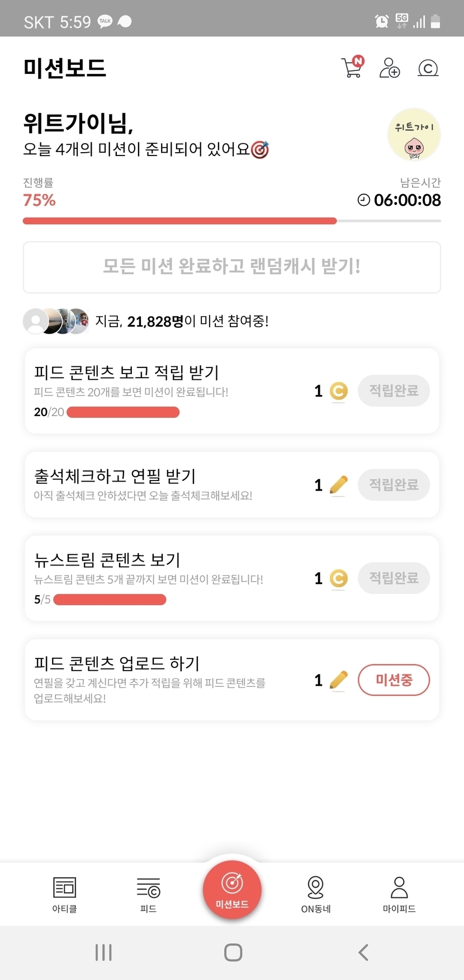Open the ON동네 tab
Image resolution: width=464 pixels, height=980 pixels.
pos(316,894)
